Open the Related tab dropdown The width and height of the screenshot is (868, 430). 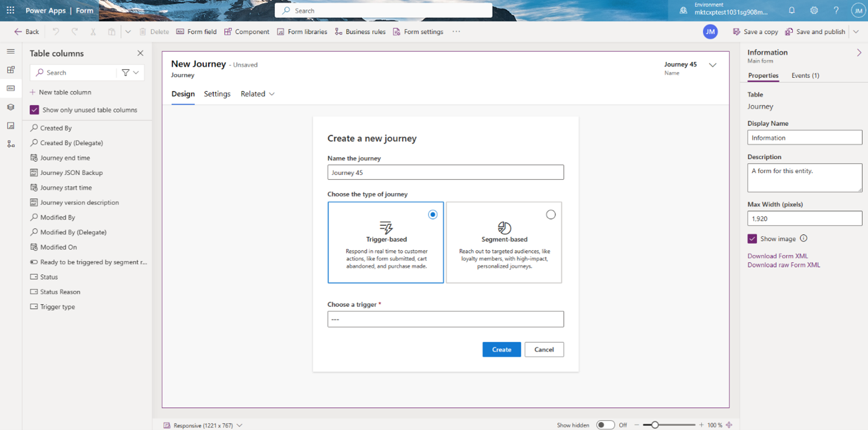pyautogui.click(x=257, y=94)
